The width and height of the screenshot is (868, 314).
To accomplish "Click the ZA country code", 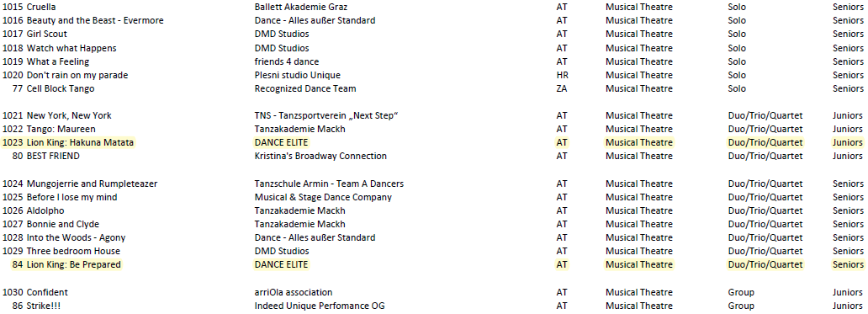I will (562, 88).
